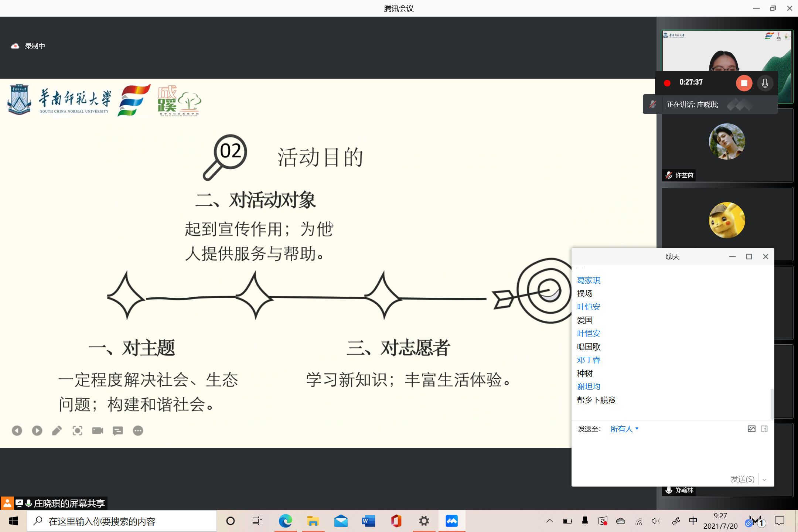Click the chat message 帮乡下脱贫
The width and height of the screenshot is (798, 532).
[596, 400]
